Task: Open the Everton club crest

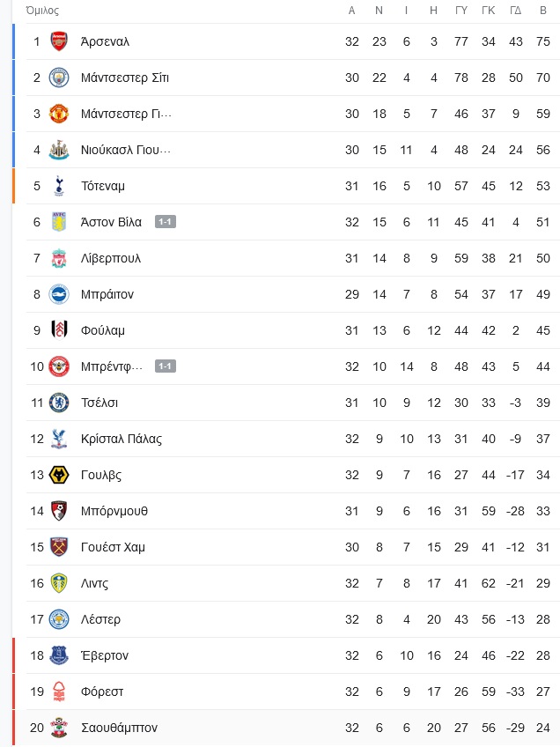Action: pyautogui.click(x=59, y=655)
